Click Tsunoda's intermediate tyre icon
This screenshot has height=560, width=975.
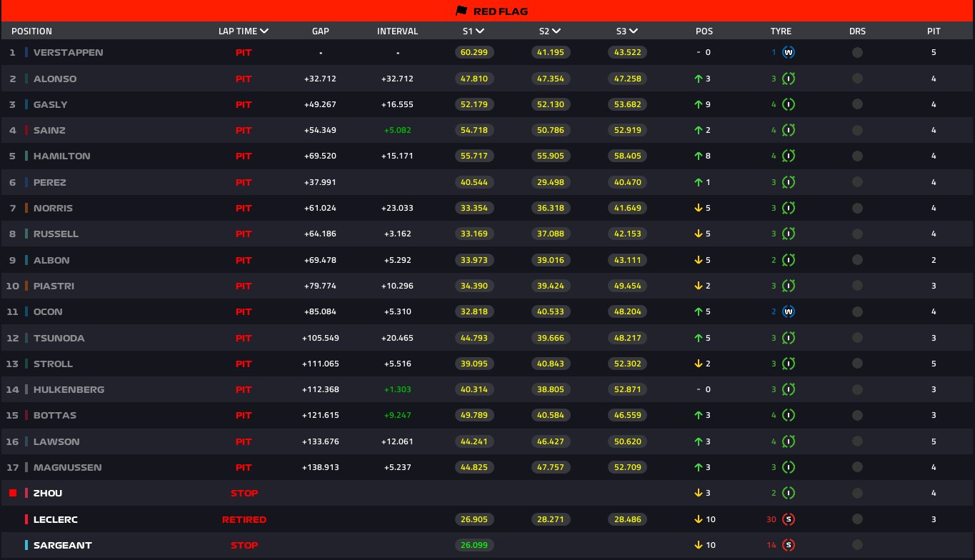[x=789, y=338]
